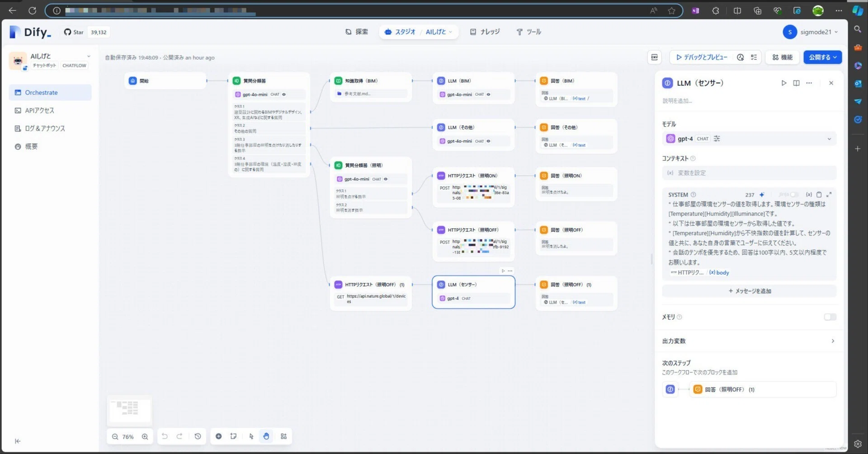Expand AIしげと app info in sidebar
The width and height of the screenshot is (868, 454).
[89, 56]
